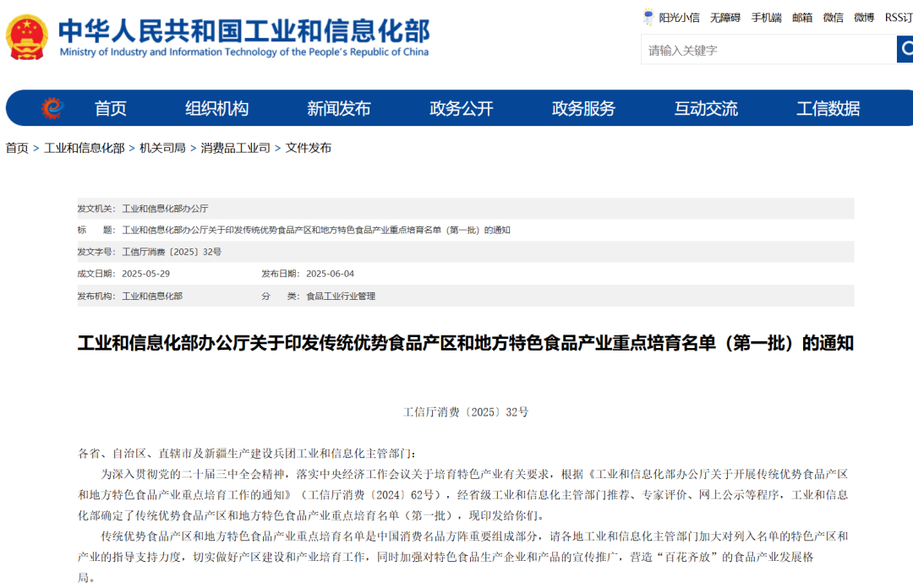Viewport: 913px width, 588px height.
Task: Open the 政务服务 menu
Action: tap(583, 108)
